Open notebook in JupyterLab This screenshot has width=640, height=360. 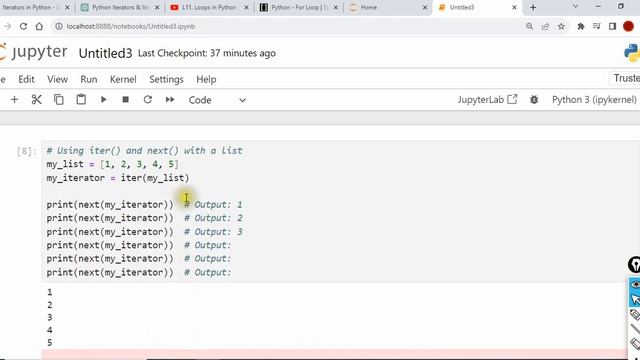click(x=487, y=100)
